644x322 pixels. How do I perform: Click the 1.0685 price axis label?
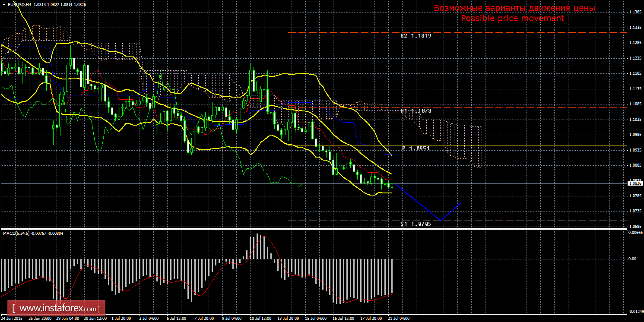click(x=635, y=226)
